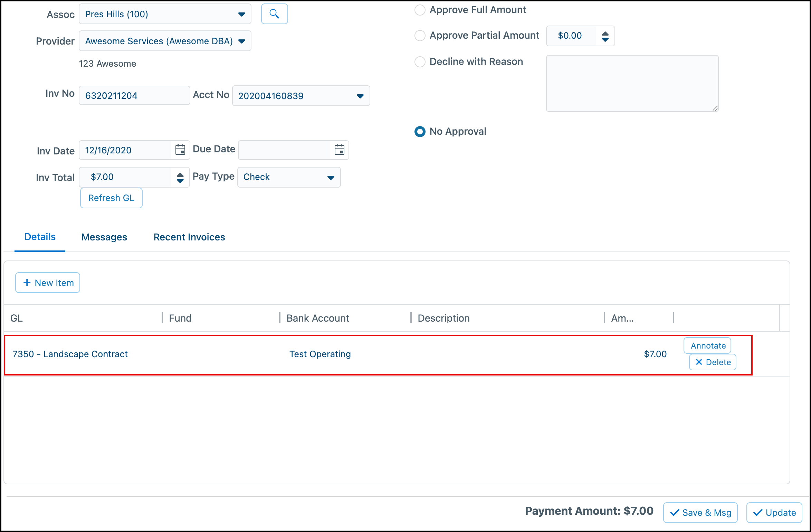Image resolution: width=811 pixels, height=532 pixels.
Task: Sort by the Bank Account column header
Action: click(345, 318)
